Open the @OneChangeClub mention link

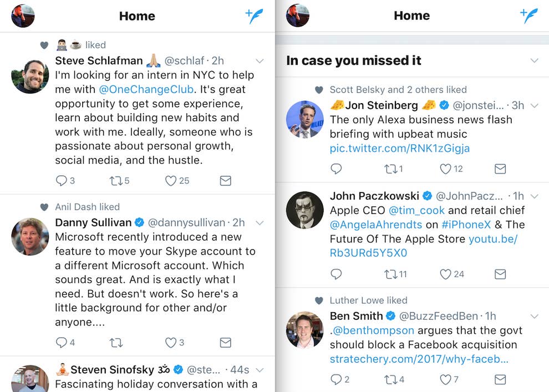coord(146,89)
